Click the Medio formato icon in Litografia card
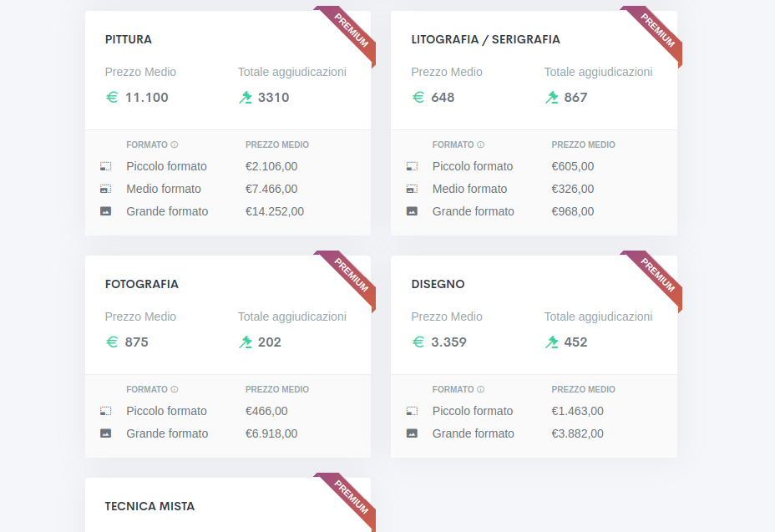This screenshot has width=775, height=532. coord(412,189)
